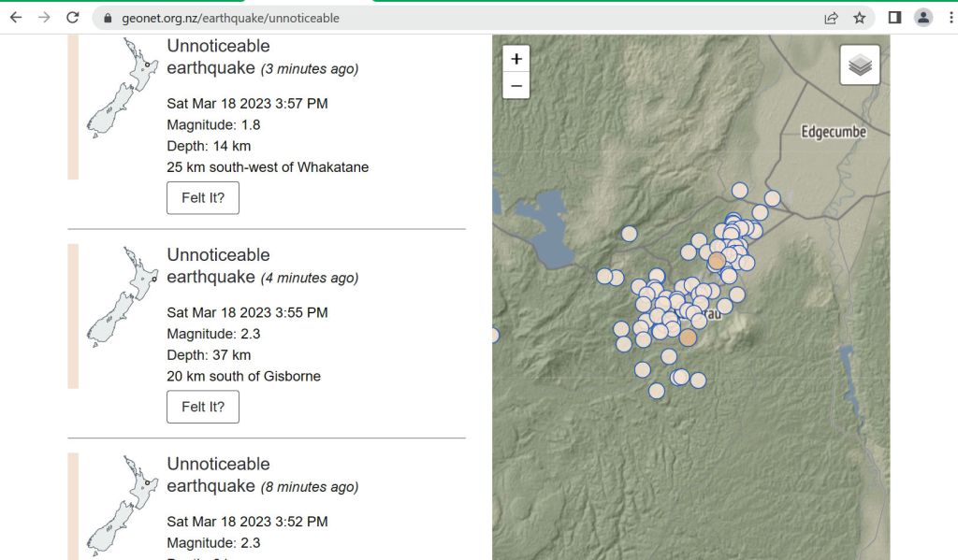Open the 3:55 PM magnitude 2.3 quake heading
The height and width of the screenshot is (560, 958).
pyautogui.click(x=218, y=266)
